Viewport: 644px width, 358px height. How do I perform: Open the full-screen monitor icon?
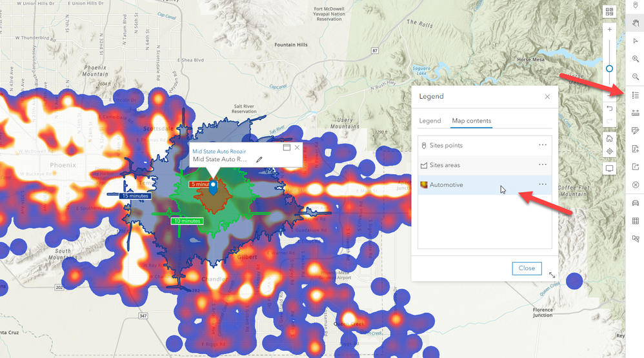tap(610, 168)
